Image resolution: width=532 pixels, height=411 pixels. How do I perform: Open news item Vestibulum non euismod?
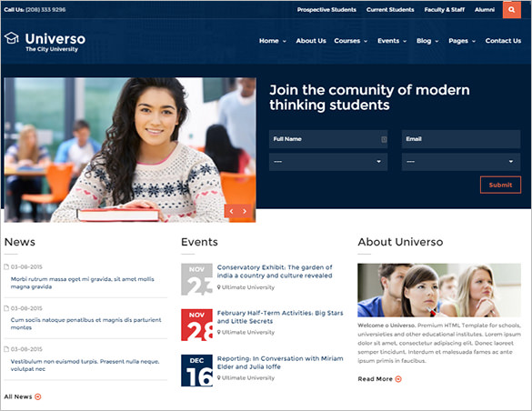point(85,365)
